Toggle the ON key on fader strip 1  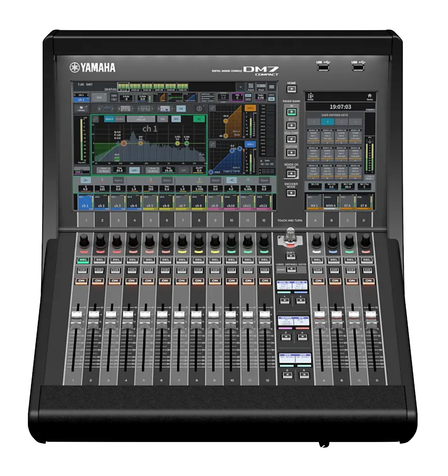tap(81, 281)
